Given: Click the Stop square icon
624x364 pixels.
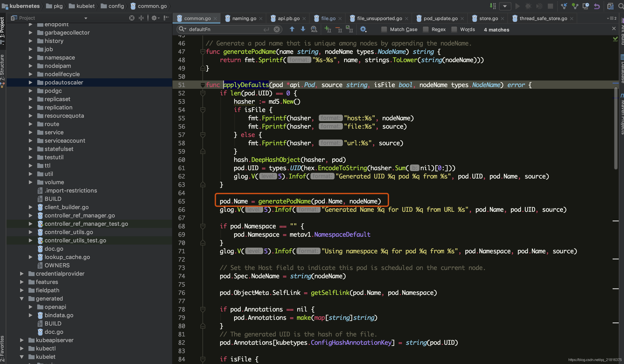Looking at the screenshot, I should pyautogui.click(x=550, y=6).
